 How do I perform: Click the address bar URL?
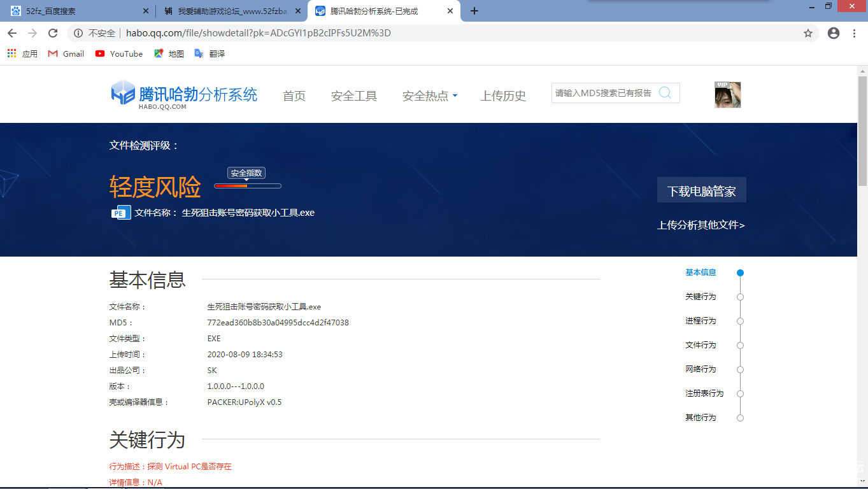(259, 33)
